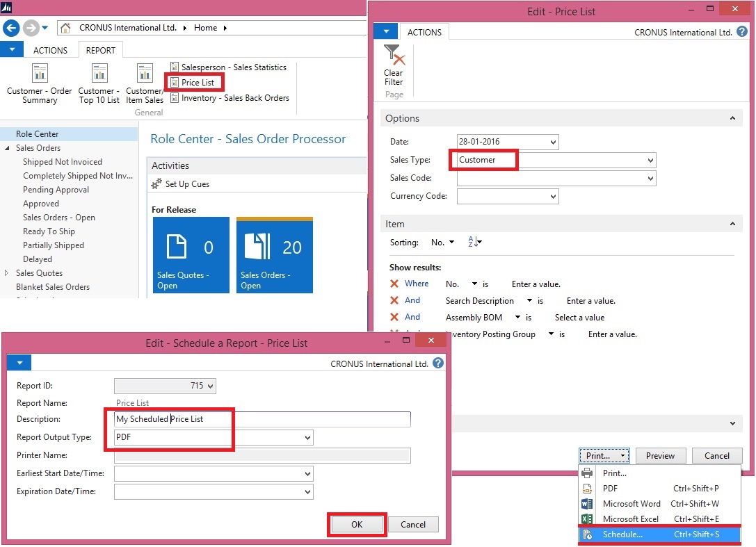The height and width of the screenshot is (547, 756).
Task: Choose Microsoft Excel from the Print menu
Action: [x=630, y=519]
